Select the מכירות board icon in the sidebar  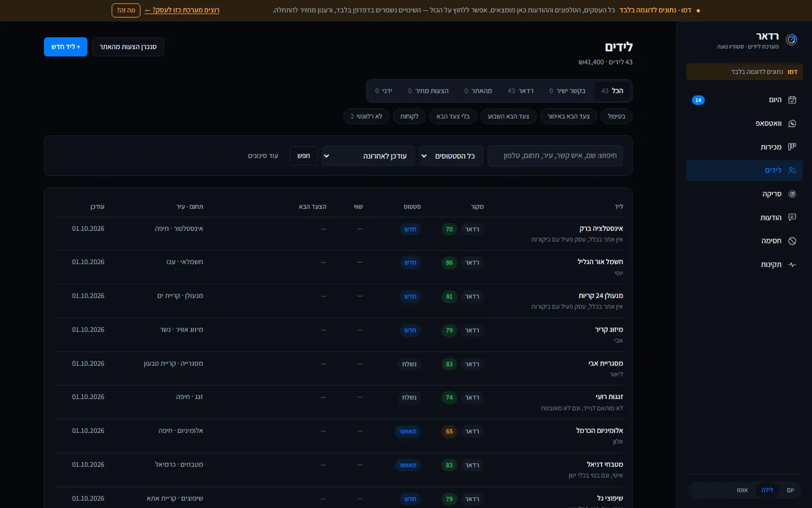[792, 147]
